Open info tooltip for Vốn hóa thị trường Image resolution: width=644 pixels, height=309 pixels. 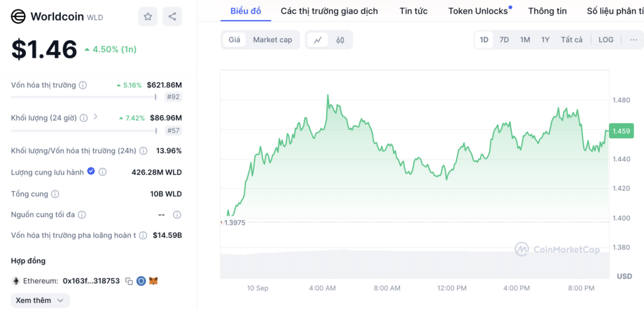click(83, 85)
